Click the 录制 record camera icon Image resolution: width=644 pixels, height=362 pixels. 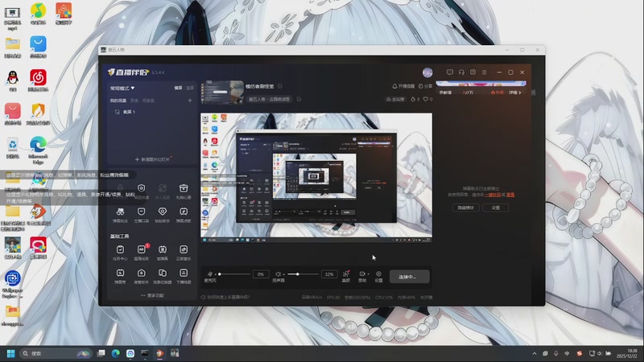click(361, 274)
